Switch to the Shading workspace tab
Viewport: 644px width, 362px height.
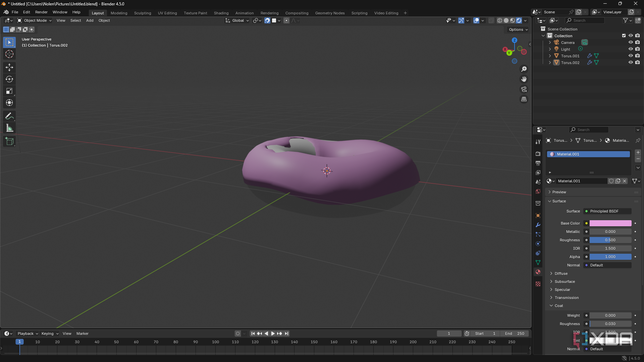click(x=221, y=13)
